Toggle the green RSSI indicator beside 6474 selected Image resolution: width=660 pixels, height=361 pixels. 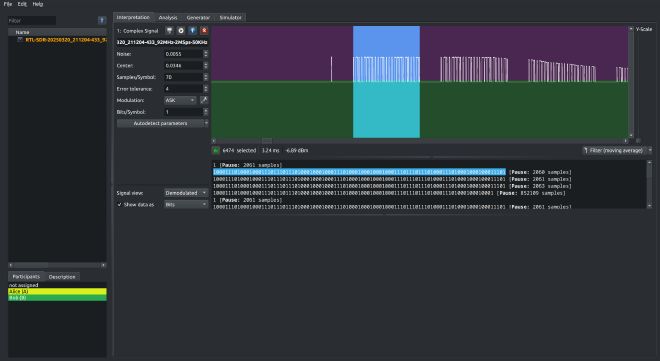pyautogui.click(x=216, y=150)
